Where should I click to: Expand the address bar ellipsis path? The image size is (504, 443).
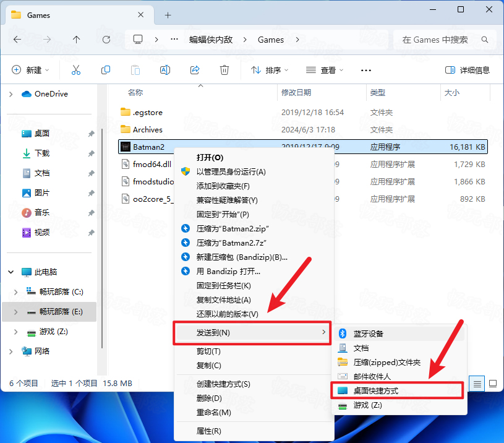pyautogui.click(x=174, y=39)
